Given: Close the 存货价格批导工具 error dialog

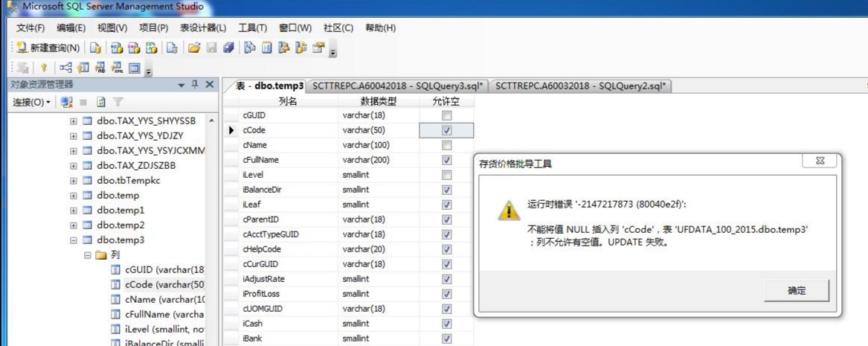Looking at the screenshot, I should (x=818, y=161).
